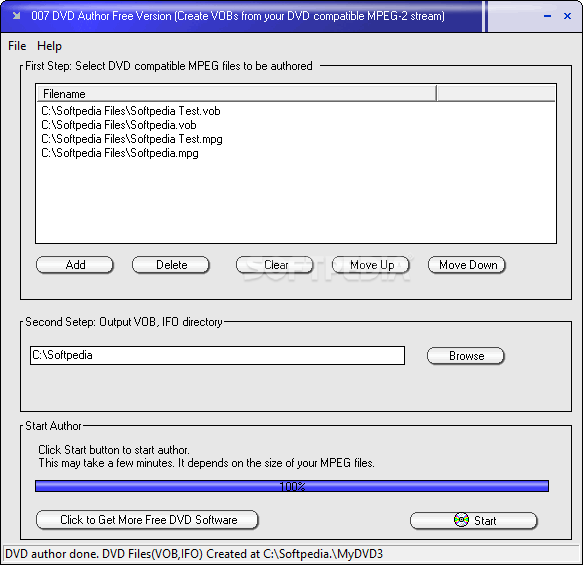Select C:\Softpedia Files\Softpedia.vob row

pos(119,125)
